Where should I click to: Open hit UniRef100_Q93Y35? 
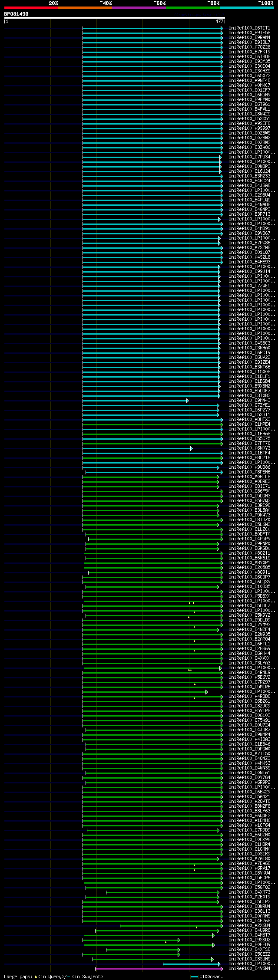(249, 61)
